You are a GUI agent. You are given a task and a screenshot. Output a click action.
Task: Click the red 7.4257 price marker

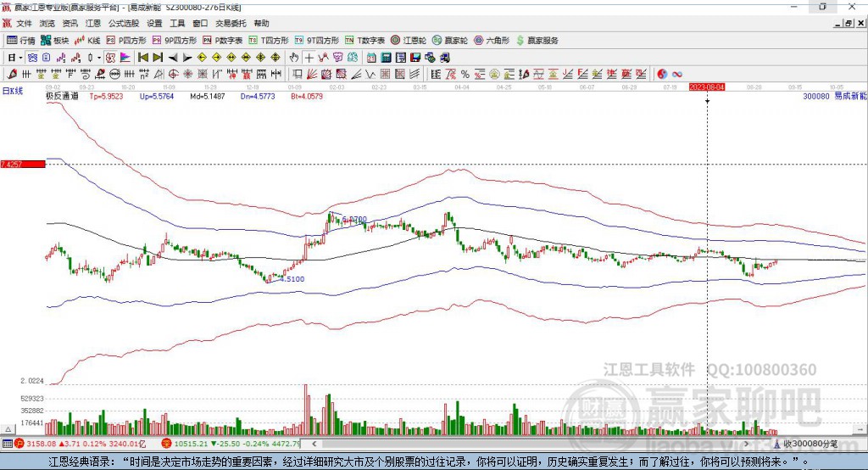coord(23,164)
